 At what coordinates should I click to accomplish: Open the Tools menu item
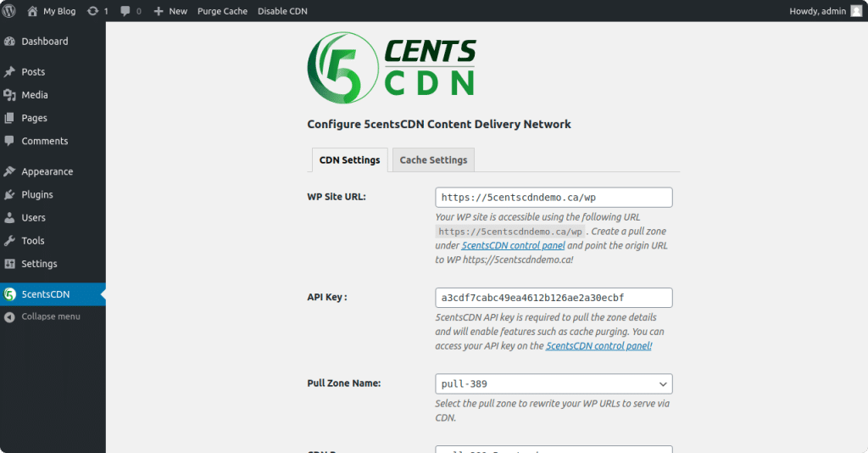pyautogui.click(x=53, y=241)
